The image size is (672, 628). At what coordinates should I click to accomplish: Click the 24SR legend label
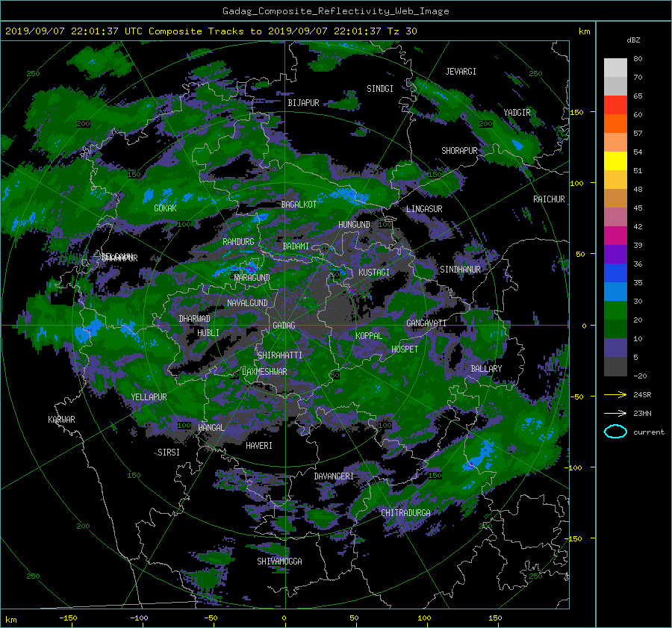click(x=642, y=395)
